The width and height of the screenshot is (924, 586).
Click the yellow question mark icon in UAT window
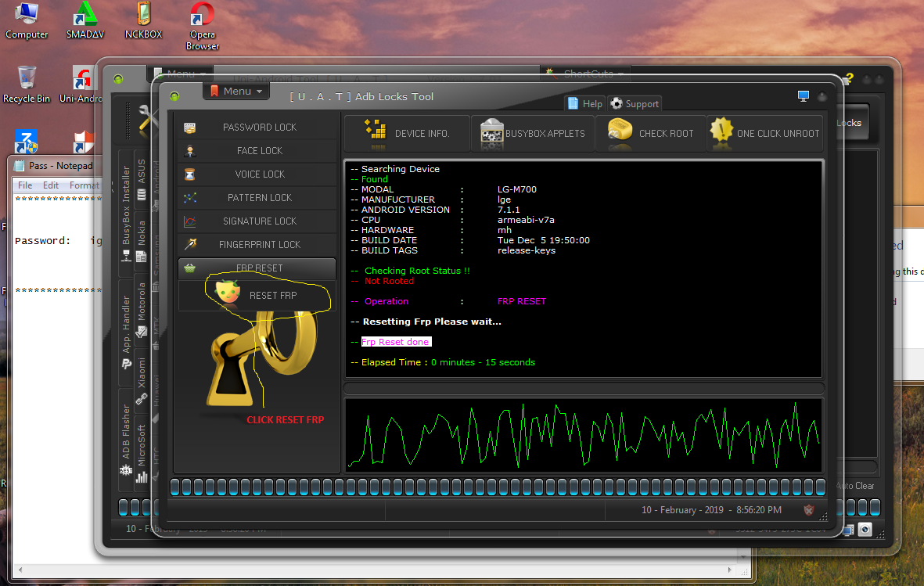pyautogui.click(x=849, y=77)
